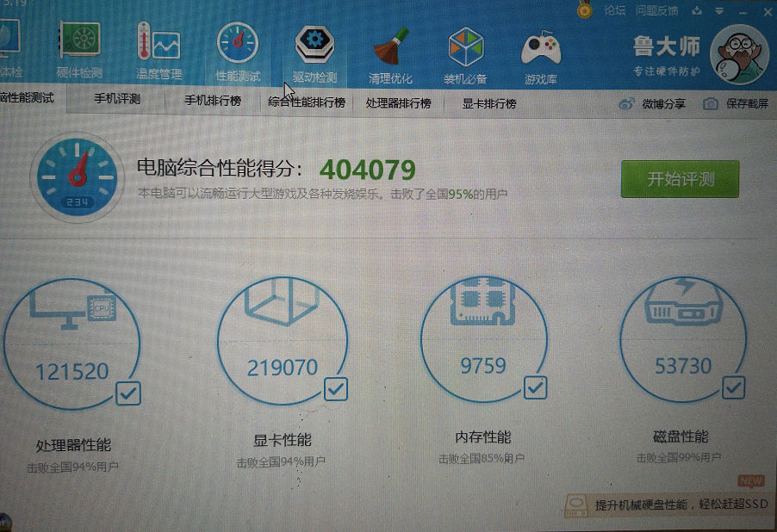Click processor score 121520
Viewport: 777px width, 532px height.
pyautogui.click(x=72, y=372)
